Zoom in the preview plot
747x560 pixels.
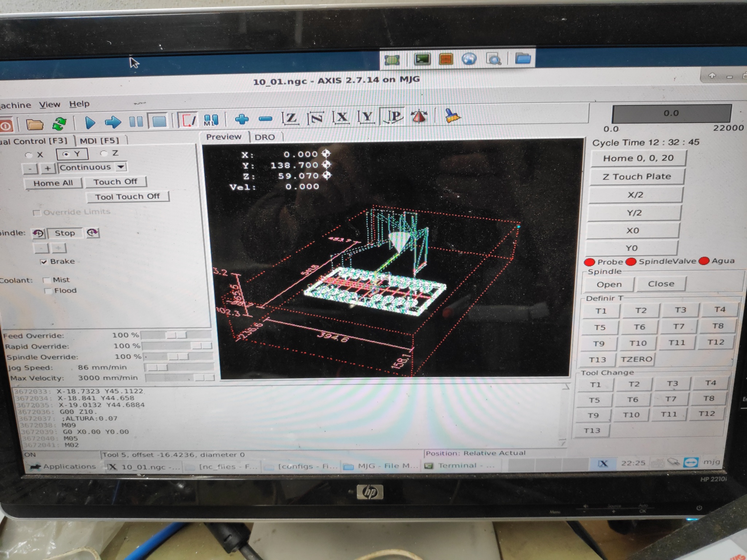coord(242,119)
